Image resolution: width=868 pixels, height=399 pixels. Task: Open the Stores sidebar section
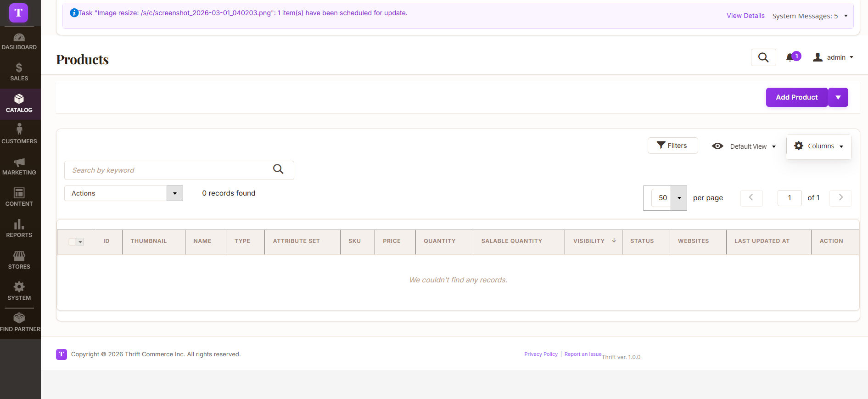pos(19,260)
